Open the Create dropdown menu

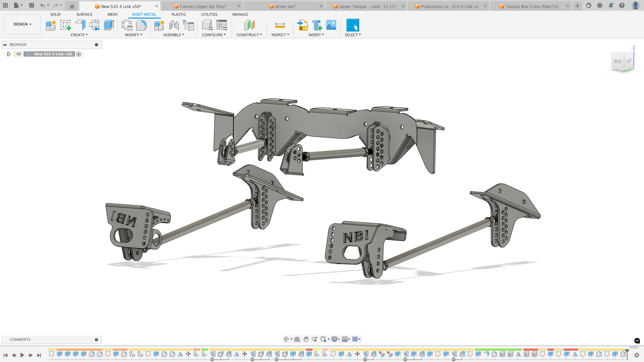tap(79, 35)
